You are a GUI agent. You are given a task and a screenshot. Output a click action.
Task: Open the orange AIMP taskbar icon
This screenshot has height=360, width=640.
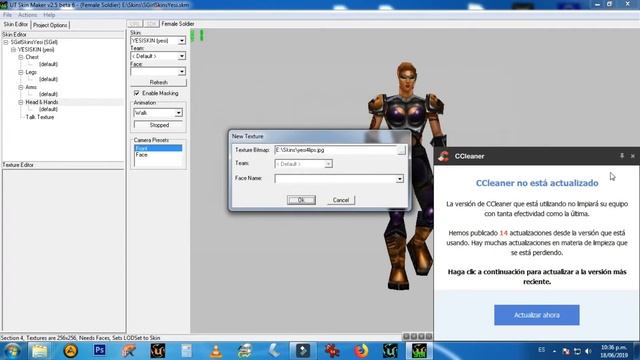70,351
